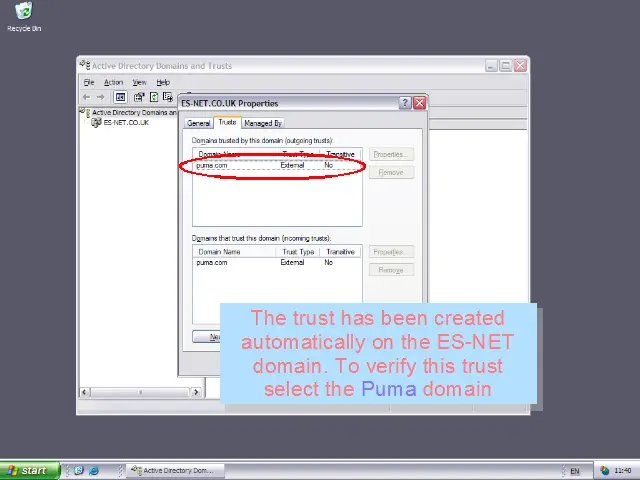Viewport: 640px width, 480px height.
Task: Click the tree pane's left scroll arrow
Action: [x=84, y=392]
